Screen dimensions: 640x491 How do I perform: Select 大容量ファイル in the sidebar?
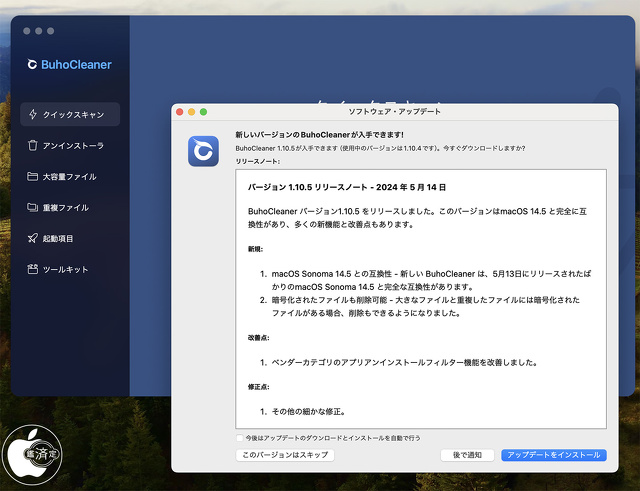[70, 176]
